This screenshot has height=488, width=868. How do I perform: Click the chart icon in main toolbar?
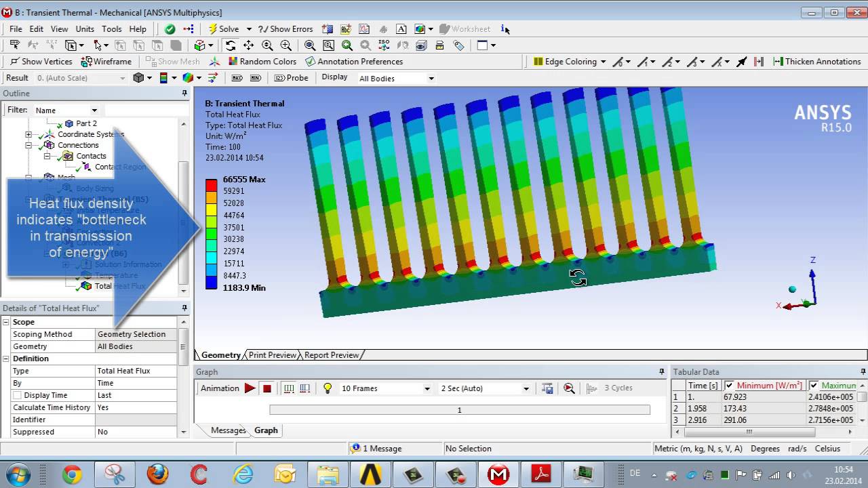[x=364, y=29]
